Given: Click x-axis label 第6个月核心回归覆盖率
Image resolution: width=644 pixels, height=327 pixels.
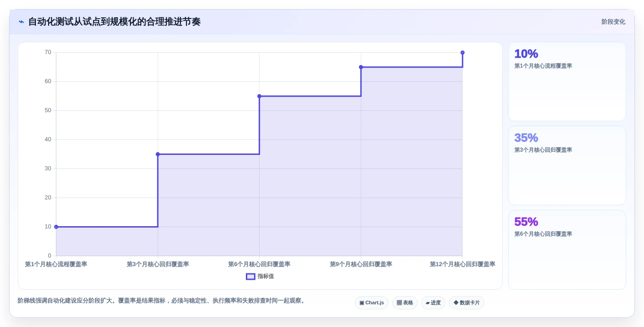Looking at the screenshot, I should coord(259,264).
